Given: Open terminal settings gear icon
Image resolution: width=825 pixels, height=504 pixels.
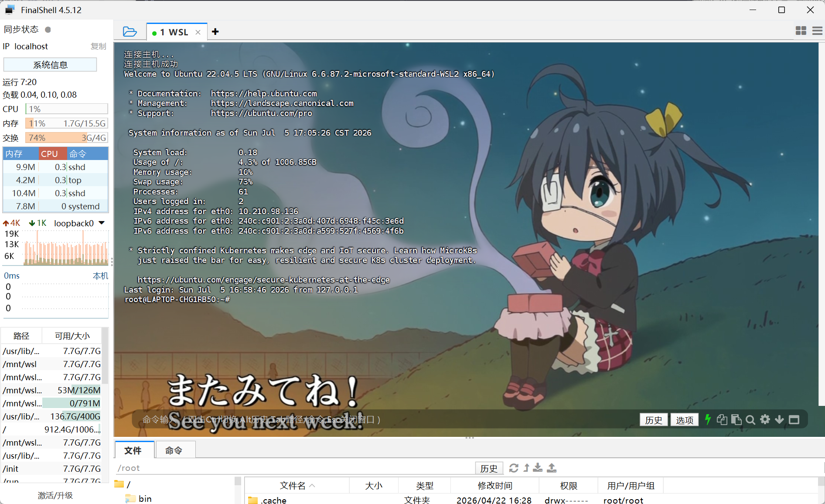Looking at the screenshot, I should 765,419.
